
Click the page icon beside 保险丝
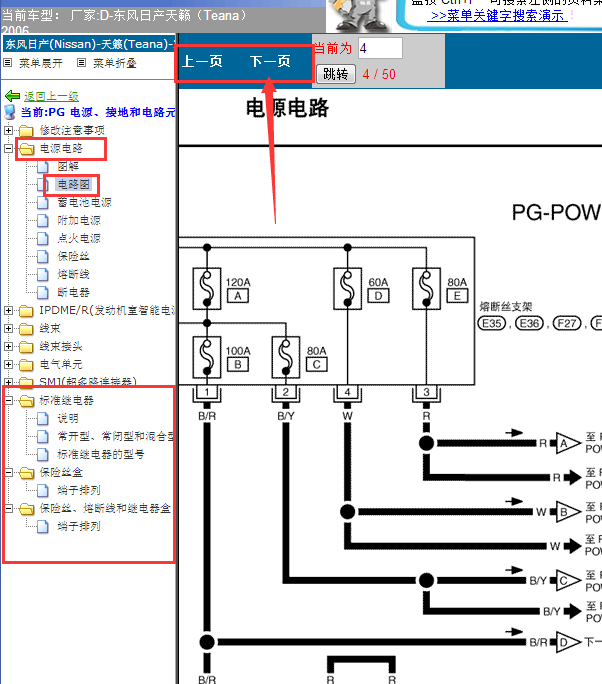click(x=43, y=256)
